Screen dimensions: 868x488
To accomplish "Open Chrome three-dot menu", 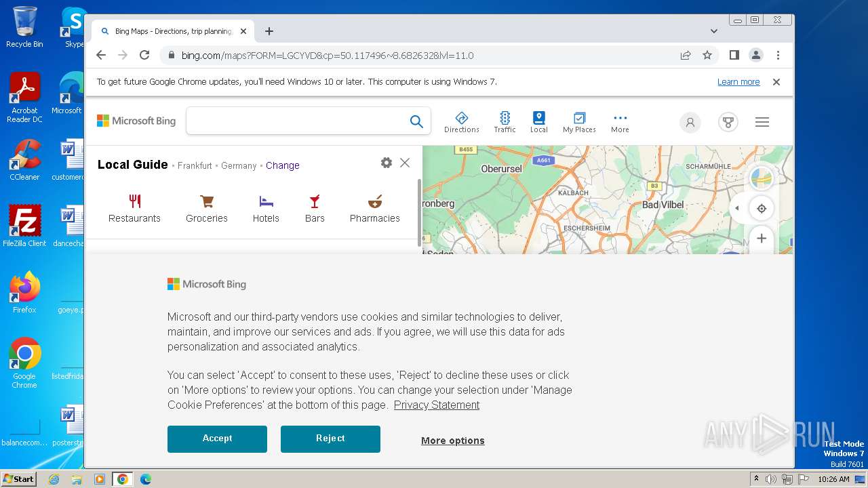I will (x=778, y=56).
